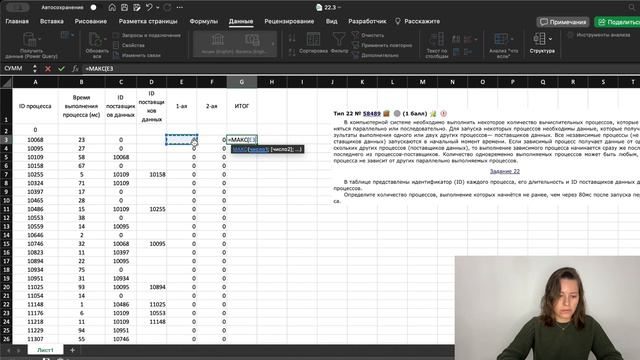Image resolution: width=640 pixels, height=360 pixels.
Task: Click the Undo arrow icon
Action: (149, 7)
